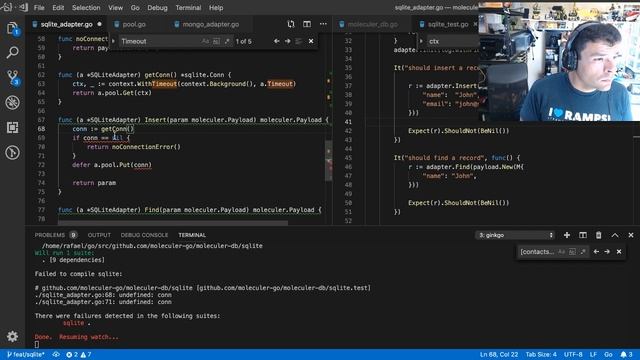
Task: Close the terminal find widget
Action: (x=619, y=252)
